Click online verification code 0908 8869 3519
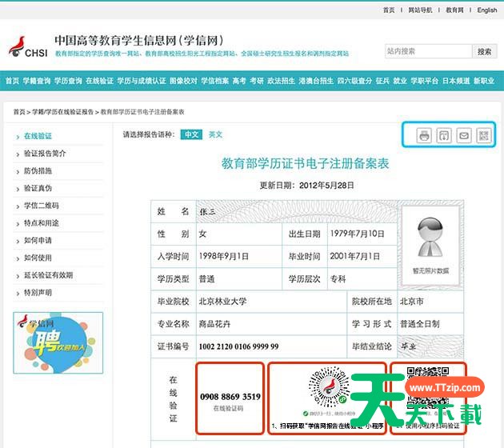 [230, 397]
